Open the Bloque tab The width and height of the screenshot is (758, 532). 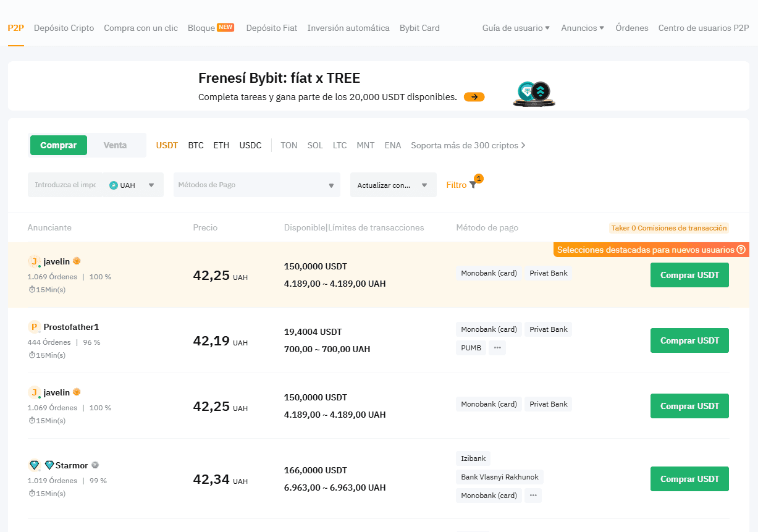click(201, 28)
